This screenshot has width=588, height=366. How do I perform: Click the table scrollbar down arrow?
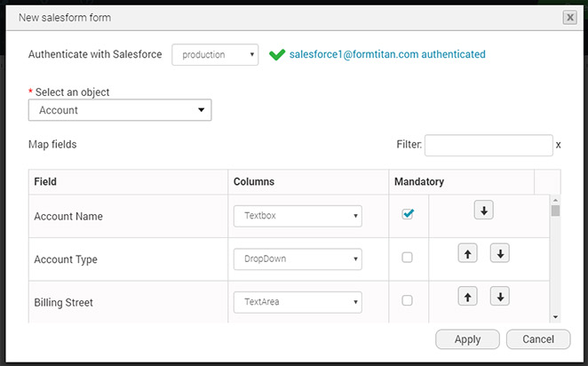(x=555, y=317)
